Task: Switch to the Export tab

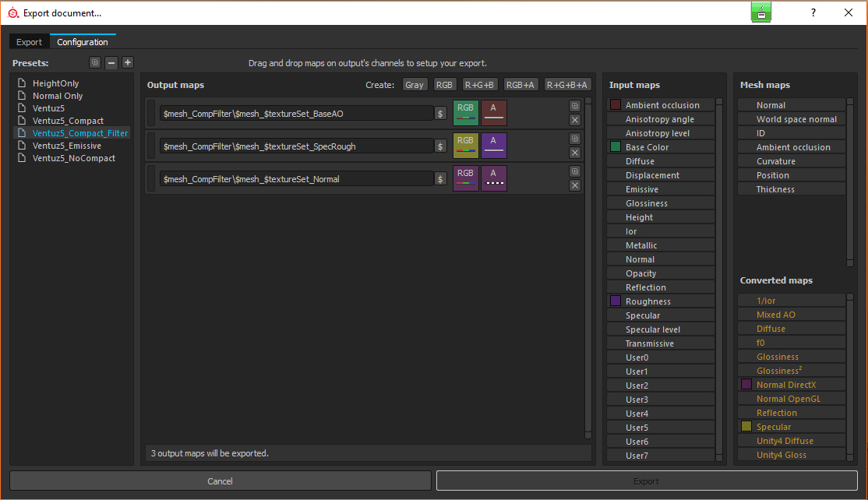Action: coord(30,42)
